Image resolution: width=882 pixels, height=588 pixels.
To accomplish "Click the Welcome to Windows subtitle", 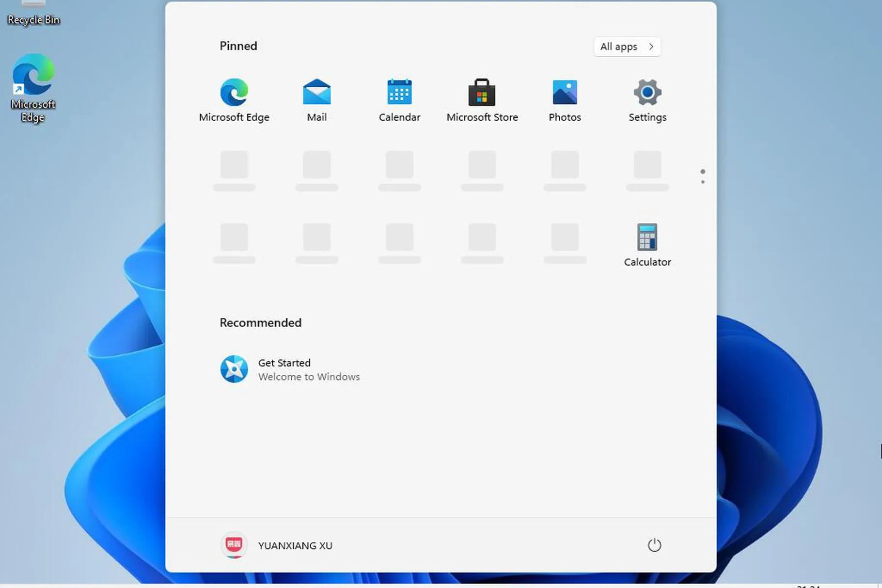I will [309, 377].
